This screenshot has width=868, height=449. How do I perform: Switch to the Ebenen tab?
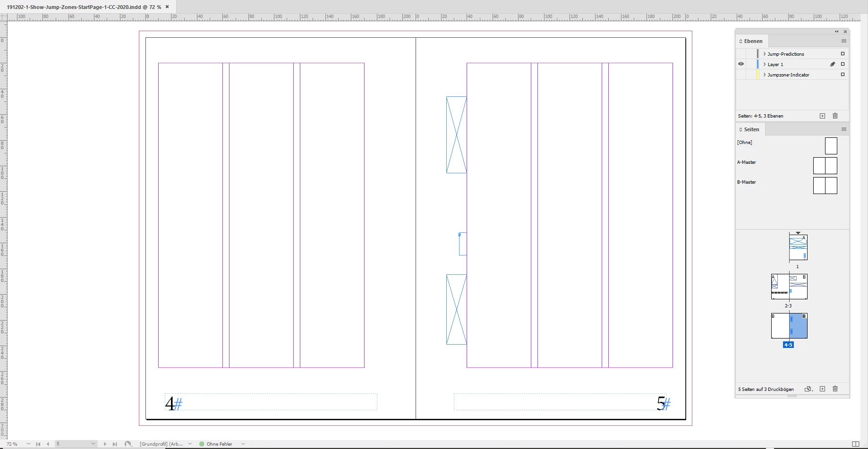[x=753, y=41]
